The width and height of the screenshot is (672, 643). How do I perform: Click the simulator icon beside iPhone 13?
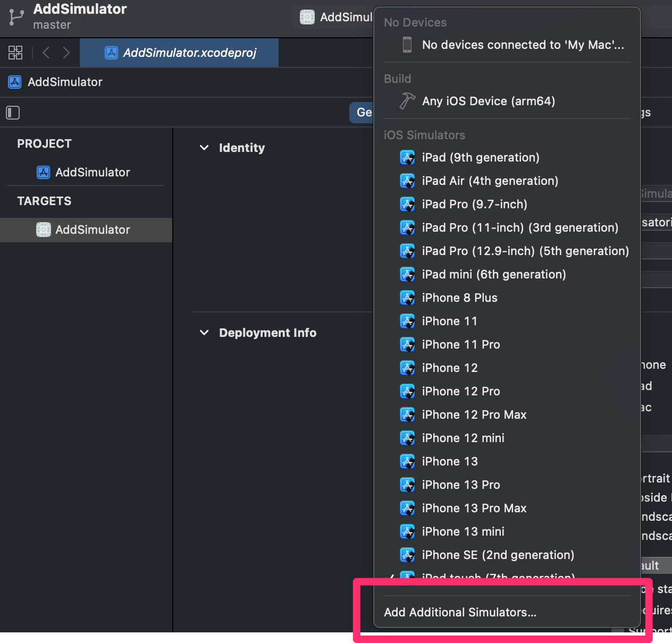pyautogui.click(x=407, y=461)
